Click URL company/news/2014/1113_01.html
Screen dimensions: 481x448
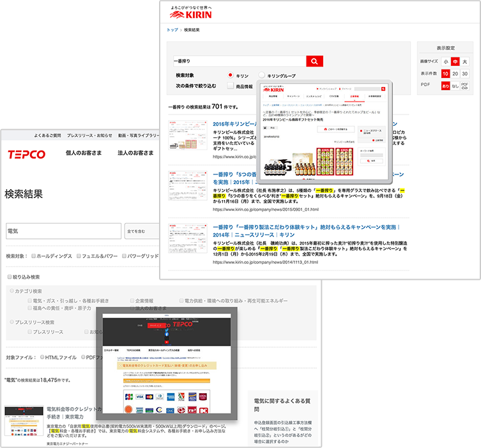point(265,263)
